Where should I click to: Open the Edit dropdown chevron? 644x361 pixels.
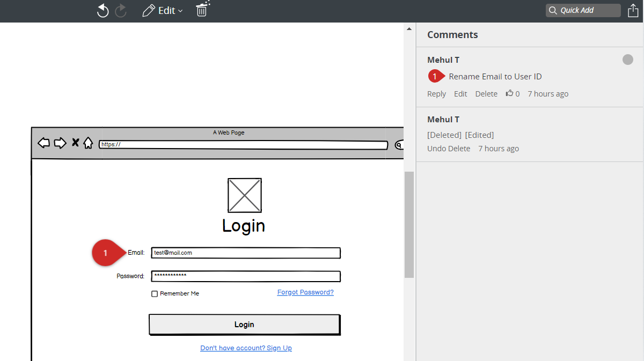point(179,10)
